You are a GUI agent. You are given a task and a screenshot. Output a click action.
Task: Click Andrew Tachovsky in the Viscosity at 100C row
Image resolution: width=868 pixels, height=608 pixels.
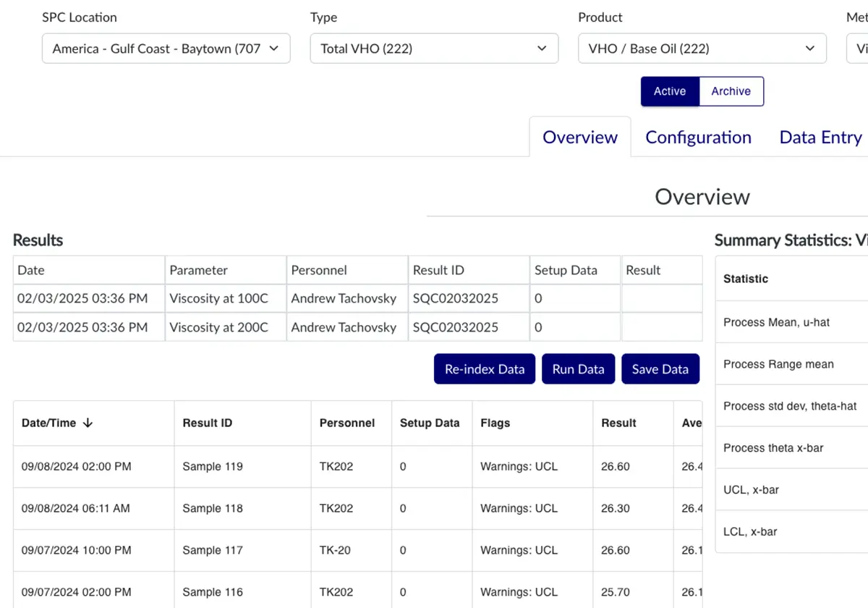(x=344, y=298)
